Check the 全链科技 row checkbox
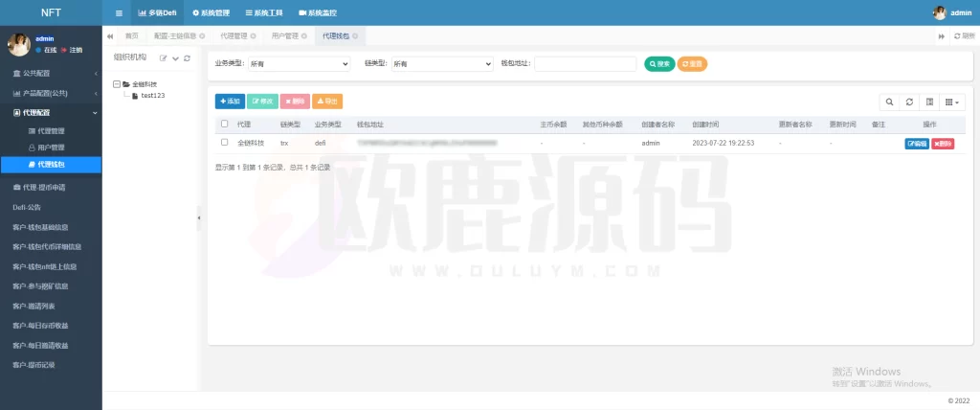 point(224,143)
